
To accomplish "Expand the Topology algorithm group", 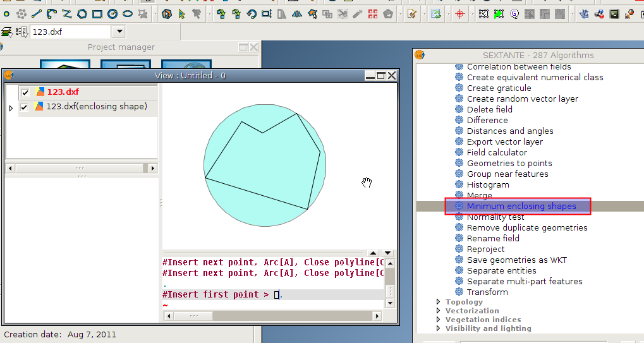I will point(439,302).
